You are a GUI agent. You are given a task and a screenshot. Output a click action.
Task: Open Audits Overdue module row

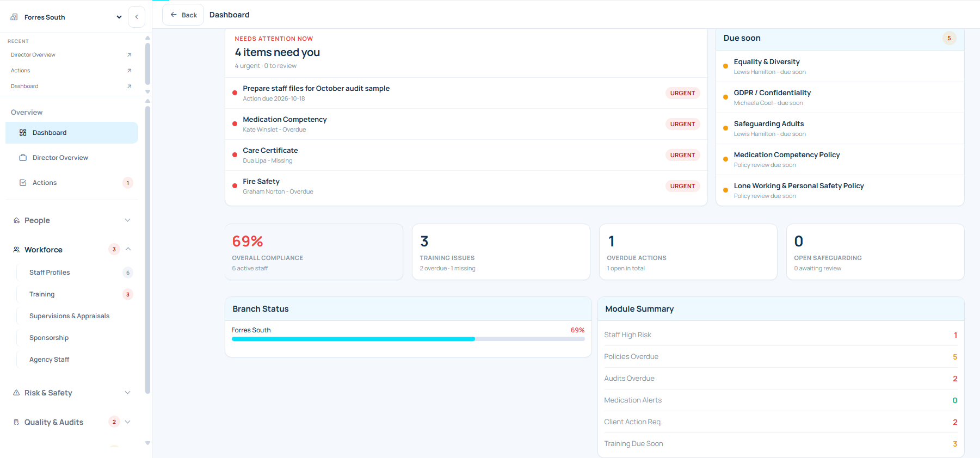(x=781, y=379)
